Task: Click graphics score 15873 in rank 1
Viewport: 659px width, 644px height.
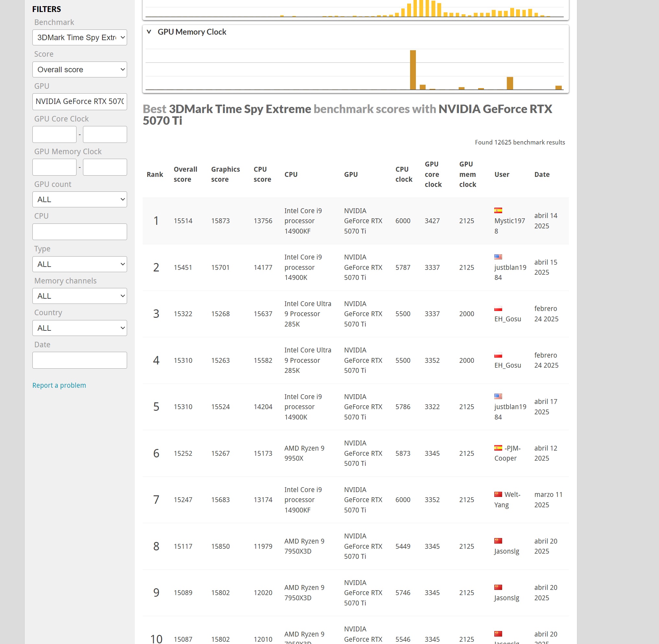Action: (x=220, y=221)
